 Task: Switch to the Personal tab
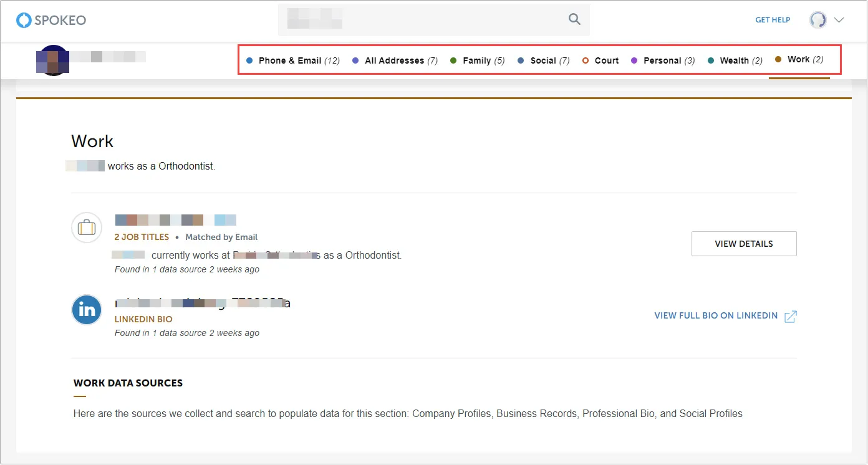tap(663, 60)
